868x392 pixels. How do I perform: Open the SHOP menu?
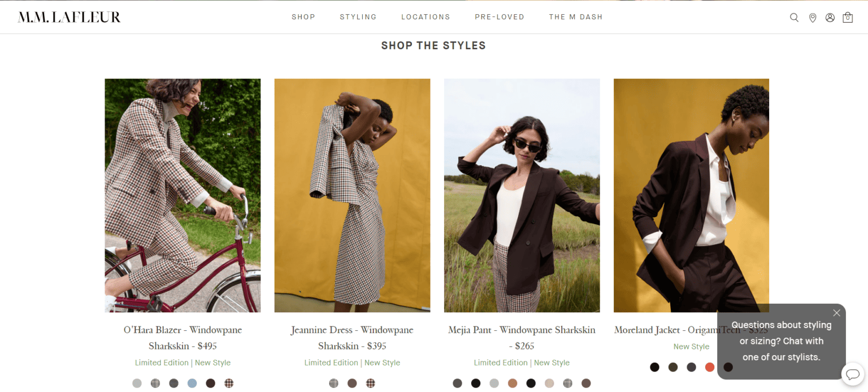pyautogui.click(x=303, y=17)
